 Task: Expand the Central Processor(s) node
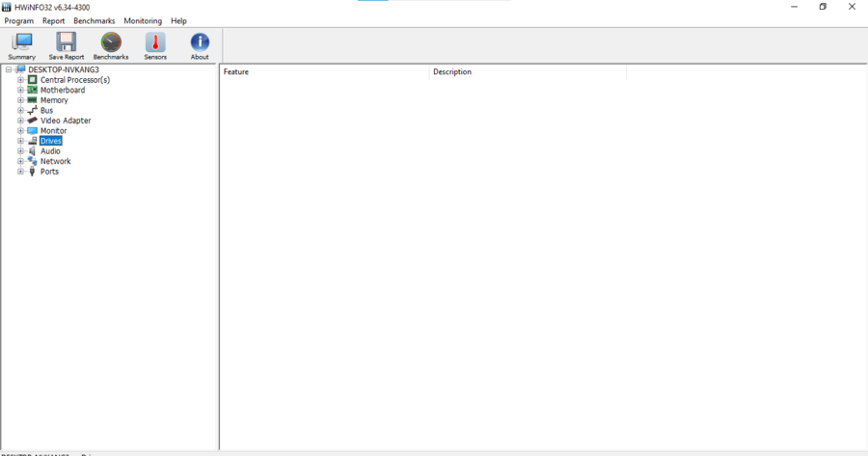click(20, 80)
